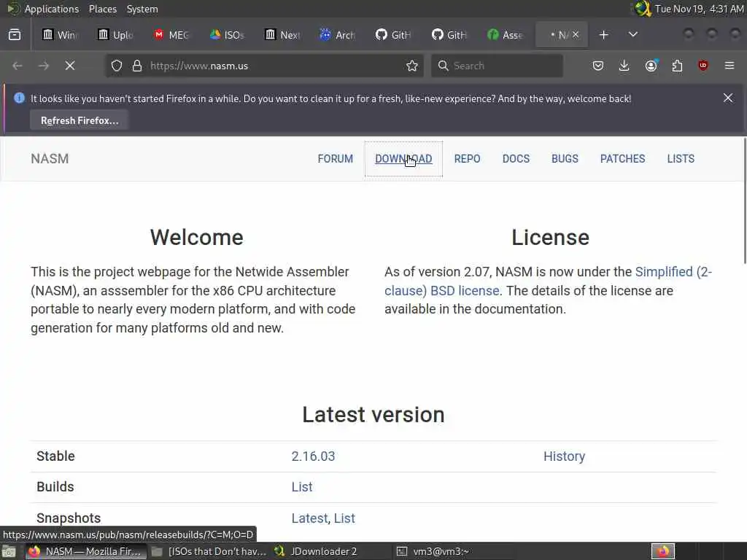747x560 pixels.
Task: Open Firefox account icon
Action: (651, 66)
